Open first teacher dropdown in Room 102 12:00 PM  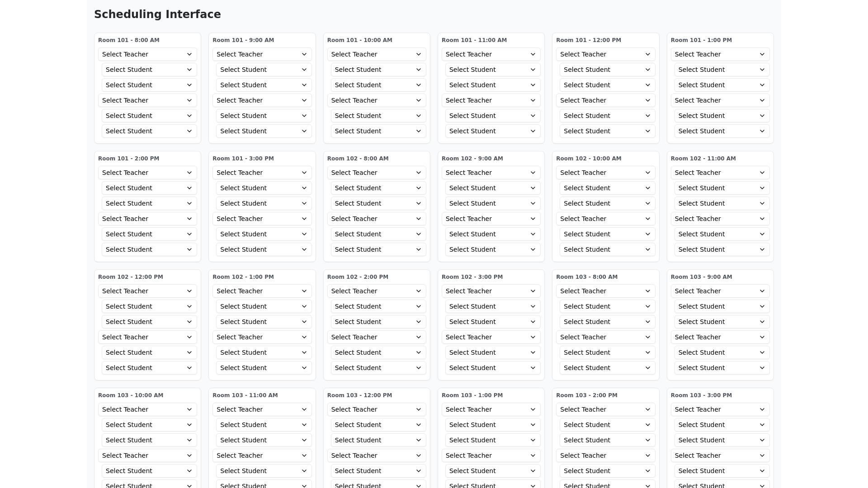(147, 291)
